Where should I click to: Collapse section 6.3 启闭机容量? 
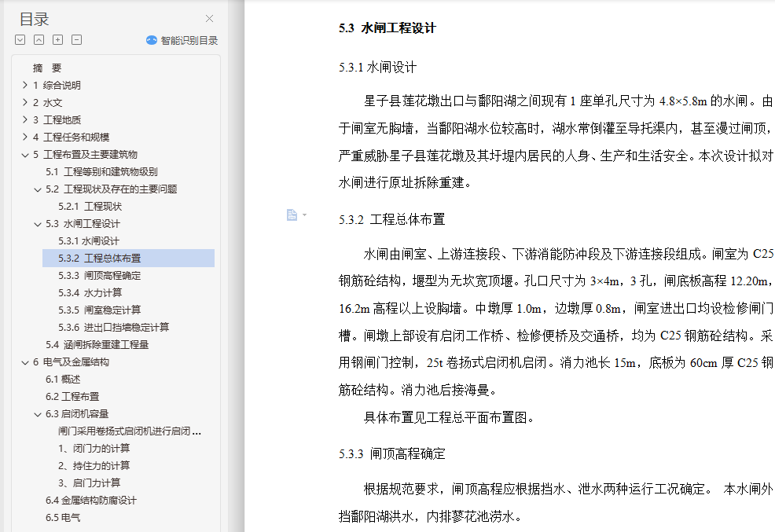tap(38, 414)
